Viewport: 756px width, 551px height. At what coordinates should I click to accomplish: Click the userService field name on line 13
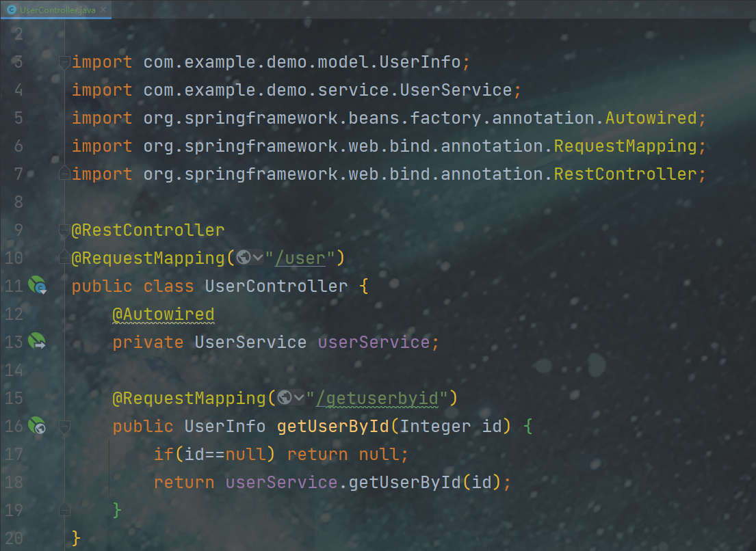[373, 342]
